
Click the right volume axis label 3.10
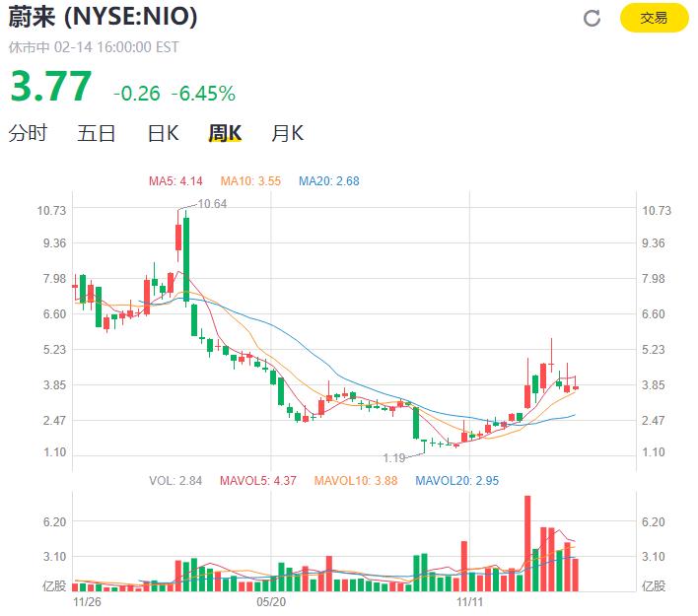point(653,556)
